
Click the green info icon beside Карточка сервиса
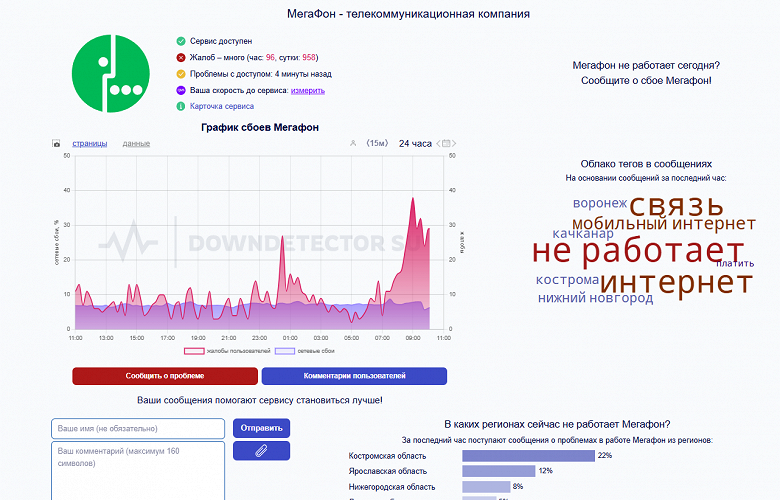tap(181, 106)
